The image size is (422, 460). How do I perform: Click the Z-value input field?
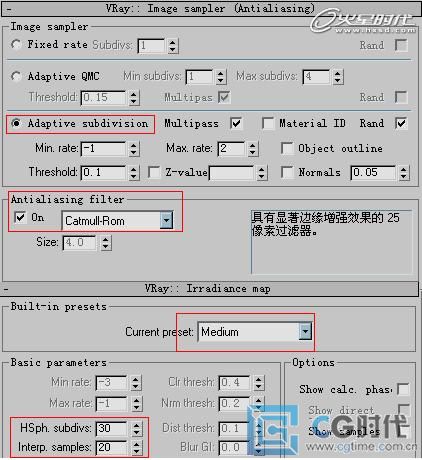232,173
